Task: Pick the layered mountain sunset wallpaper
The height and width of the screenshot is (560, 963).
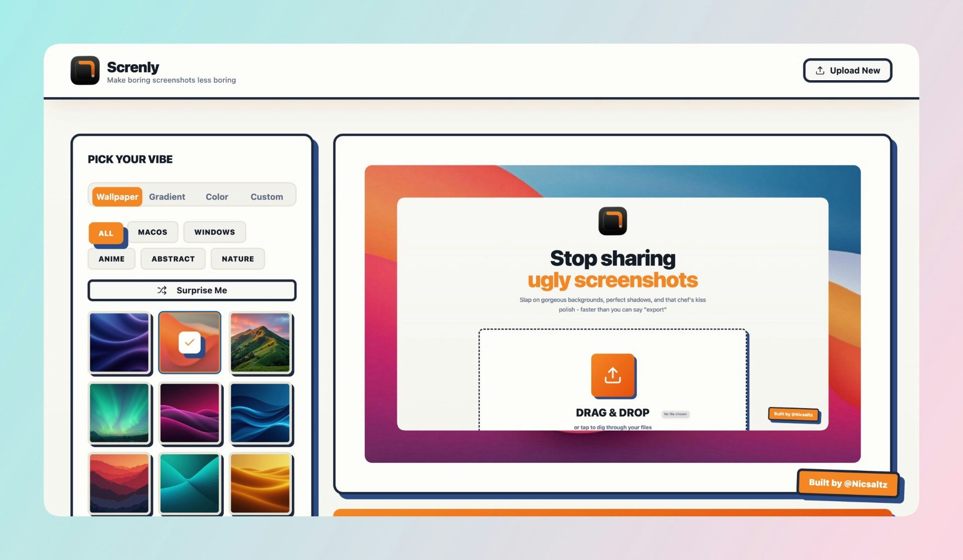Action: [120, 483]
